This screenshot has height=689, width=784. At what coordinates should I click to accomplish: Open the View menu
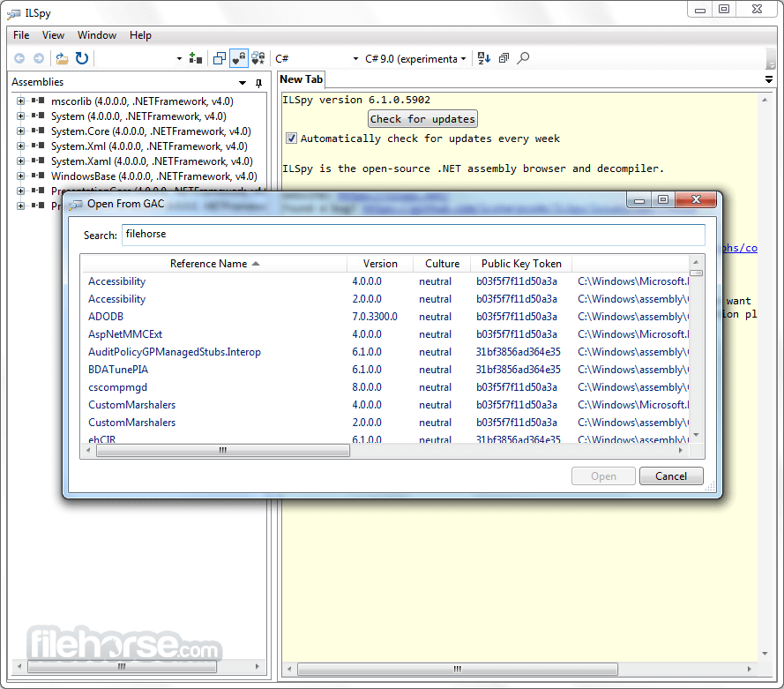(53, 35)
